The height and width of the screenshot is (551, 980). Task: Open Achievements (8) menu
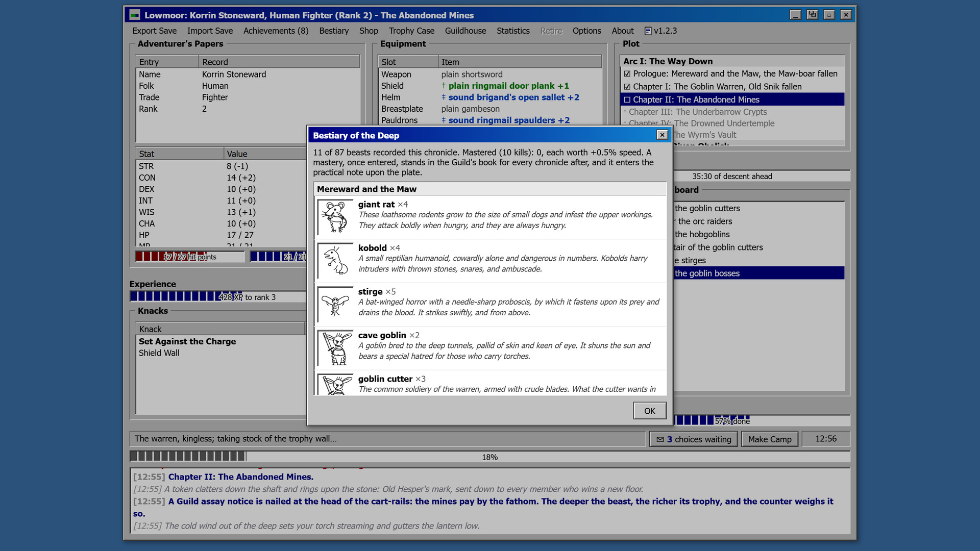pyautogui.click(x=276, y=31)
